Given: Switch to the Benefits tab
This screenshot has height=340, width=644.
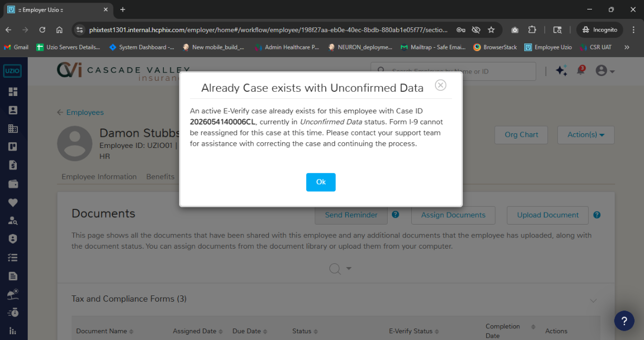Looking at the screenshot, I should pyautogui.click(x=160, y=177).
